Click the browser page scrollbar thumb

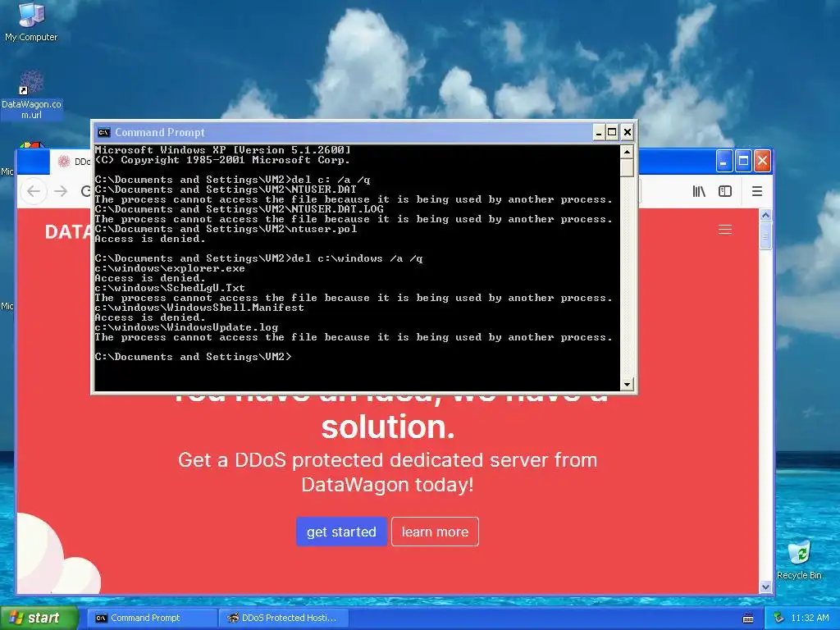[x=765, y=235]
